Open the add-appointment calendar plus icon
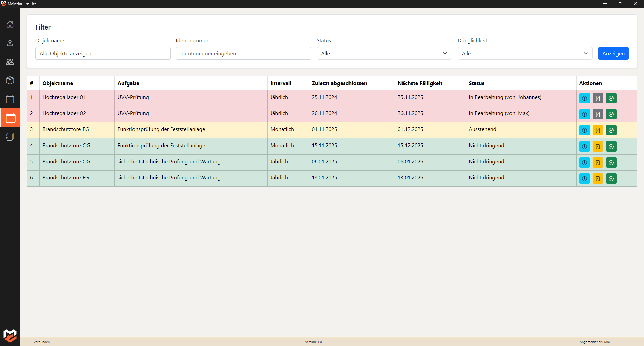The image size is (644, 346). point(10,99)
